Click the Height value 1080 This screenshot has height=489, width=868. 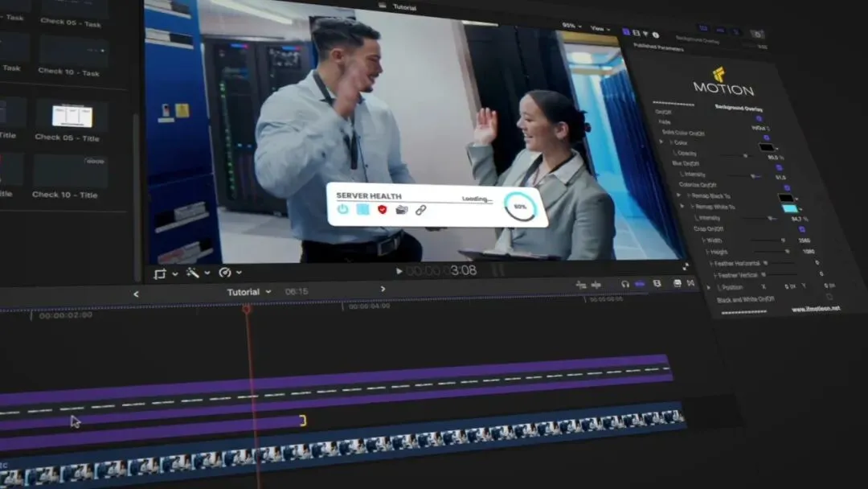click(809, 252)
